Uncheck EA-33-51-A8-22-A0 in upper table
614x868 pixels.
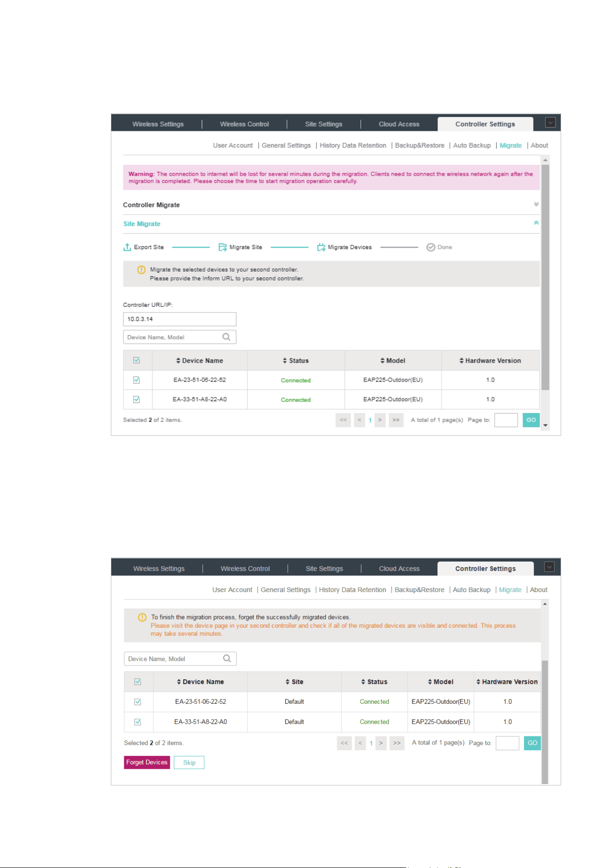click(x=136, y=399)
